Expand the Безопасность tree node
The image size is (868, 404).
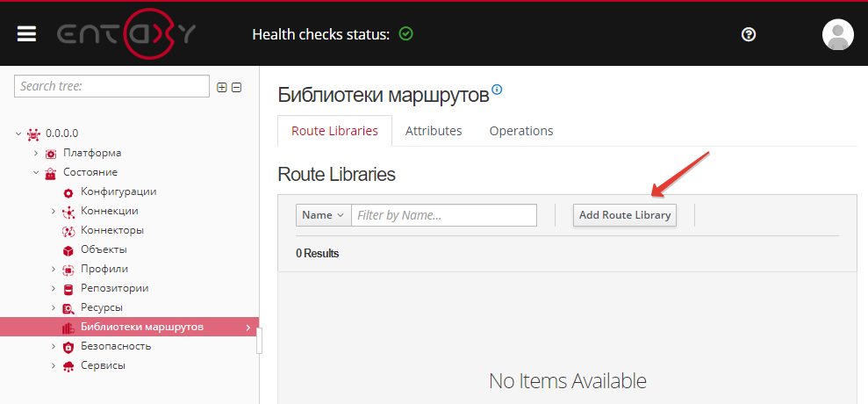pyautogui.click(x=54, y=346)
